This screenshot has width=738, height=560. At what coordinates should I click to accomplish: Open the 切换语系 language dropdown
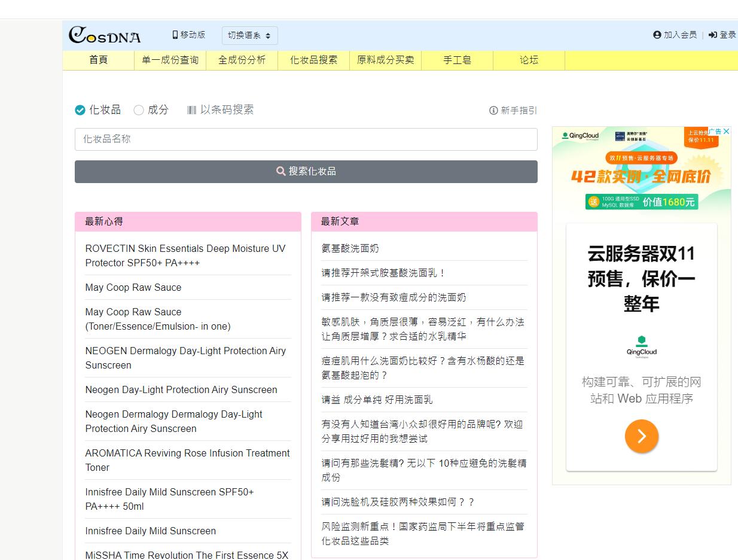point(249,35)
